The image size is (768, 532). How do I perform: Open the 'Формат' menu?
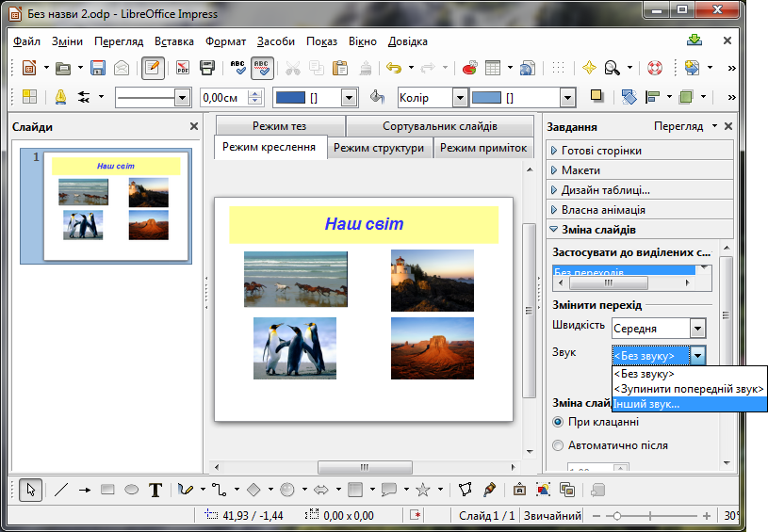(x=225, y=41)
